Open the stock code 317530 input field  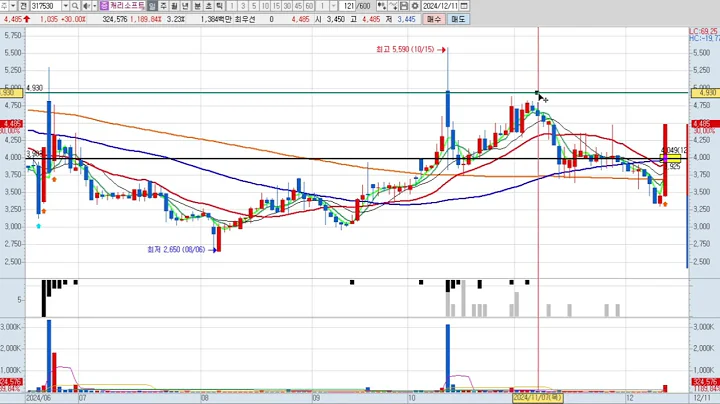pyautogui.click(x=46, y=6)
